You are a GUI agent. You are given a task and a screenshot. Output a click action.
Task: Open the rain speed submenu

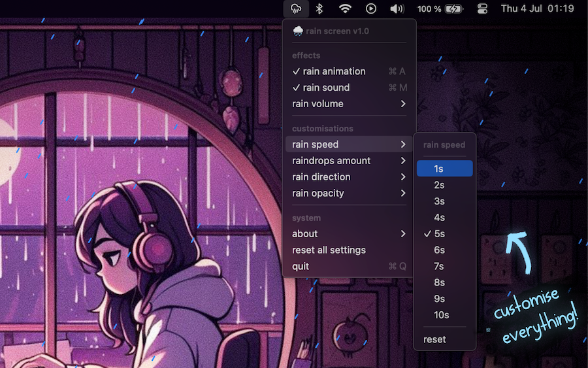tap(349, 144)
